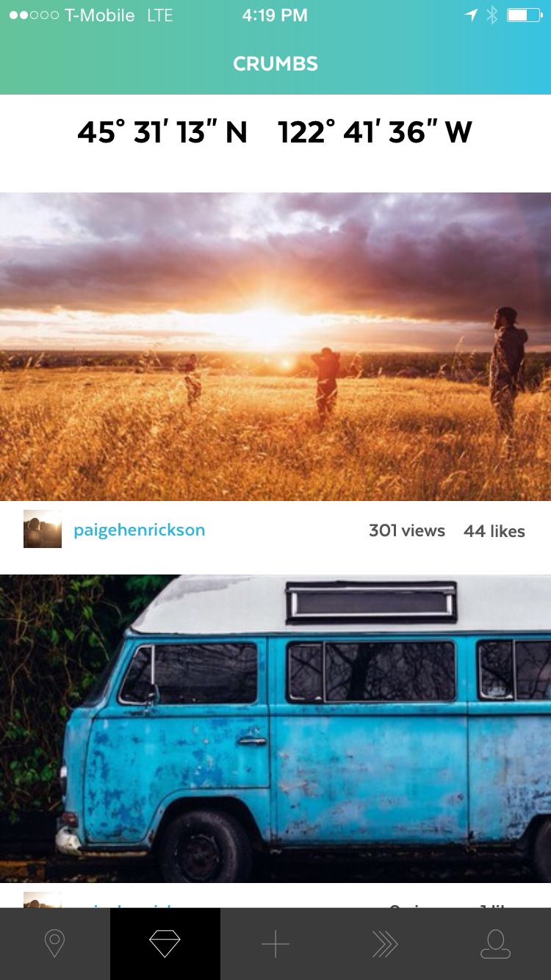551x980 pixels.
Task: Tap the plus add-crumb icon
Action: tap(275, 943)
